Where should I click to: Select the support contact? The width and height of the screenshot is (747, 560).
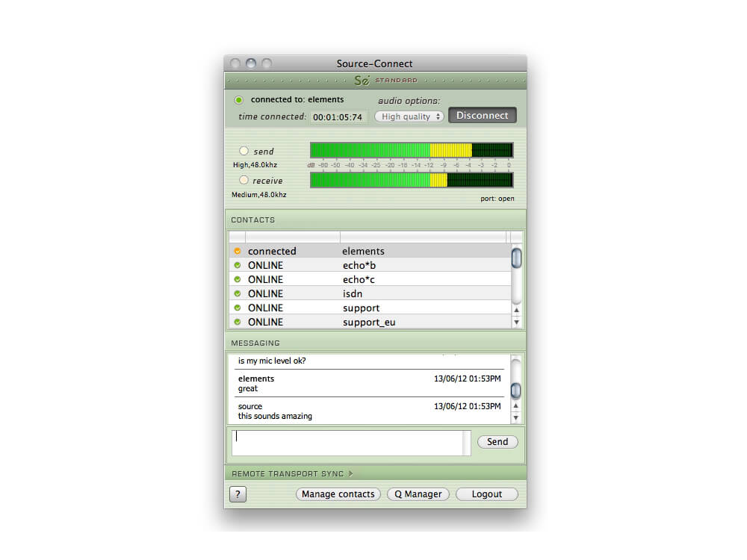371,308
